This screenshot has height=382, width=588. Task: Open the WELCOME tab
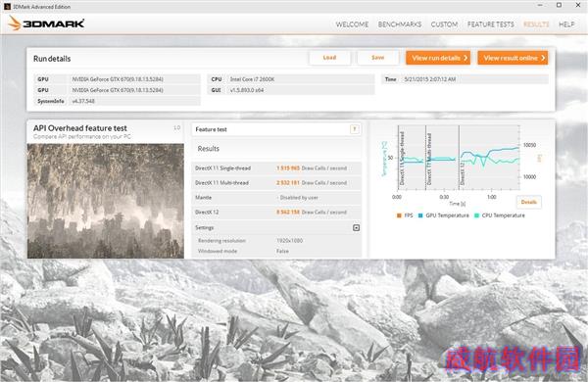pyautogui.click(x=352, y=24)
